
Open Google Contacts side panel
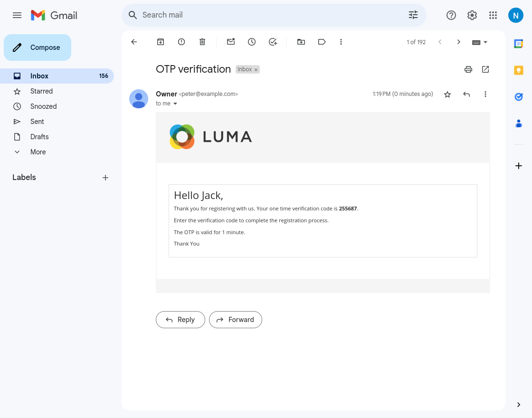(x=519, y=123)
